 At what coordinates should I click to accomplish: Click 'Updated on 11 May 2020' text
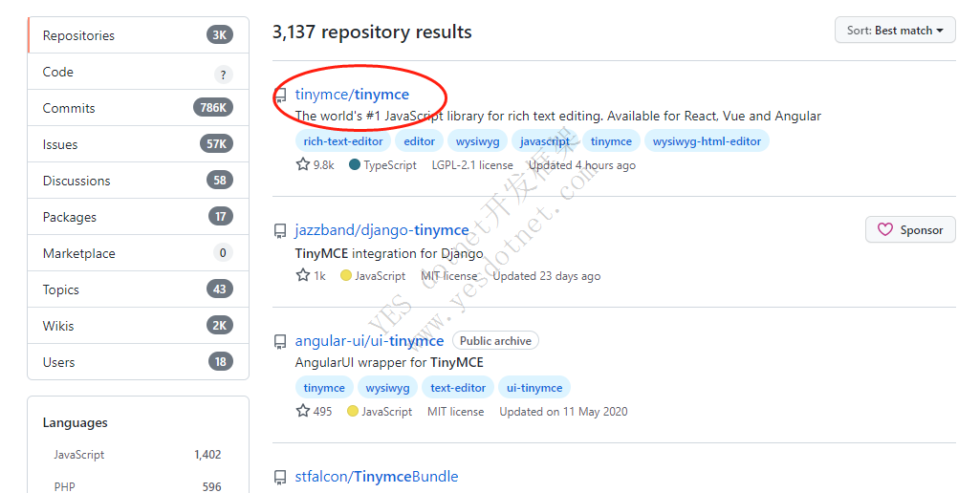pos(563,411)
